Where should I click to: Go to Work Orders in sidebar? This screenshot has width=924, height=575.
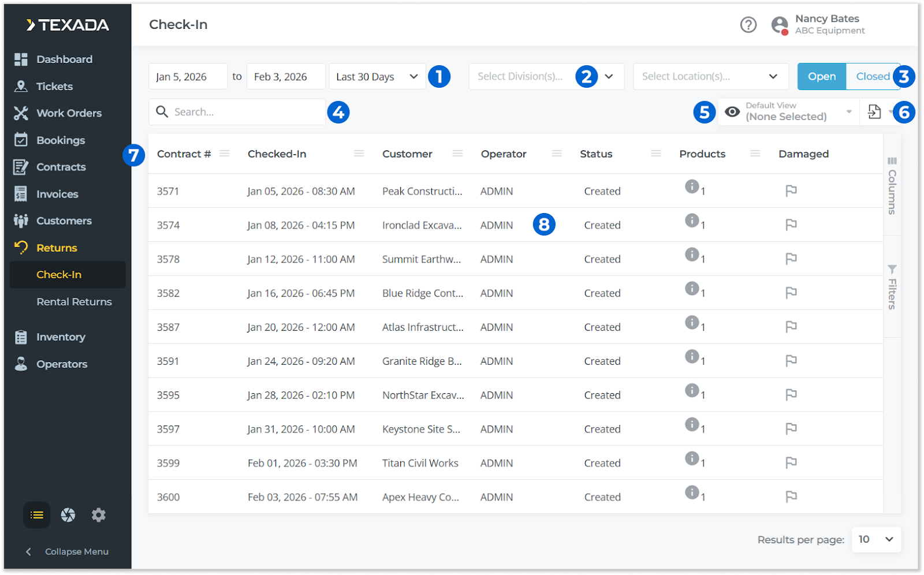pyautogui.click(x=69, y=113)
